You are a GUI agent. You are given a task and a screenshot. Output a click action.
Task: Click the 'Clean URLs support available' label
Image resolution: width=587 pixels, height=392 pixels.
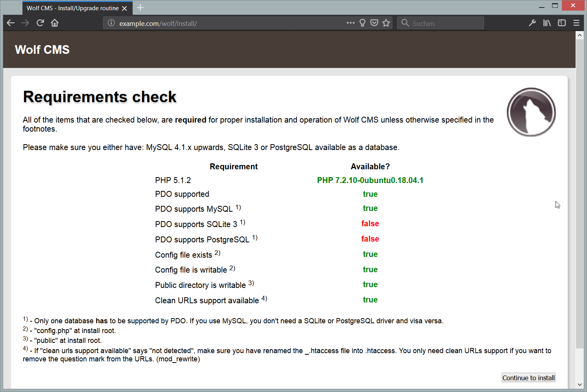[x=211, y=300]
